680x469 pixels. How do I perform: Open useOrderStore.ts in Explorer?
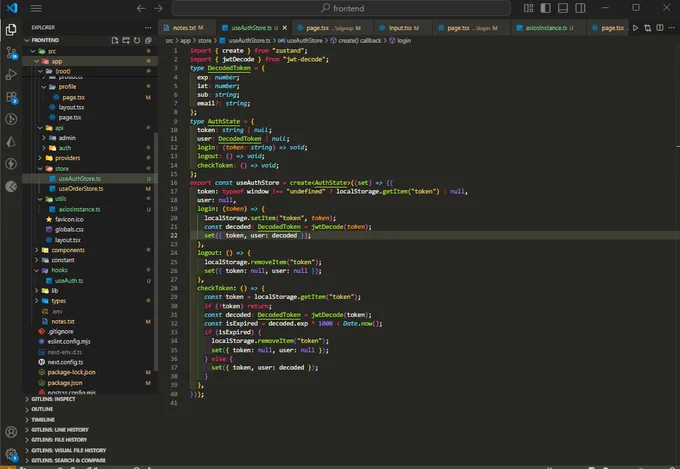pos(81,189)
